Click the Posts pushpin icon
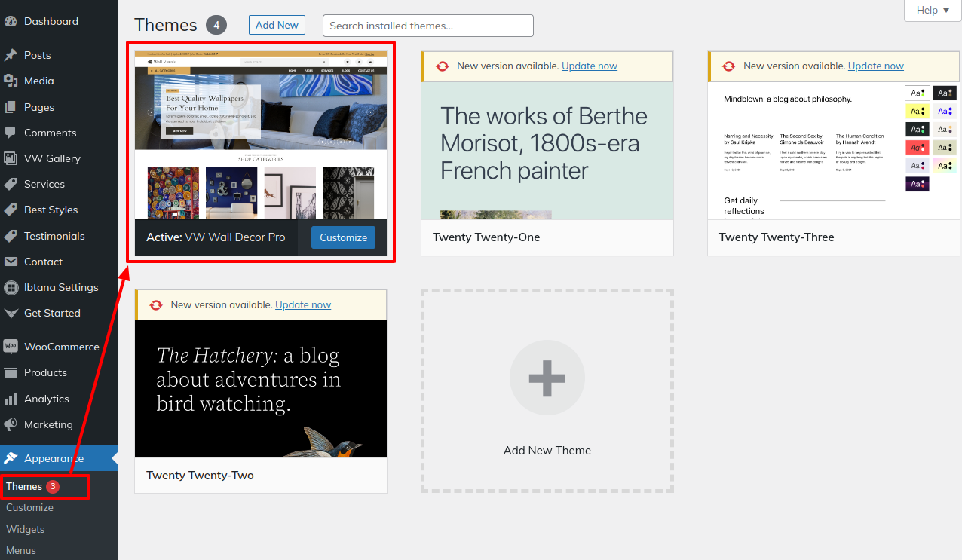This screenshot has width=962, height=560. (x=11, y=55)
